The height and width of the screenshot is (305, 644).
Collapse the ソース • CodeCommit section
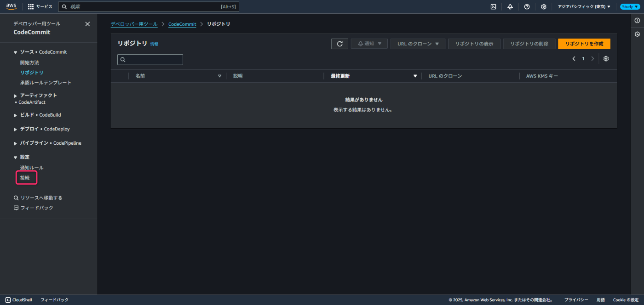pyautogui.click(x=15, y=52)
